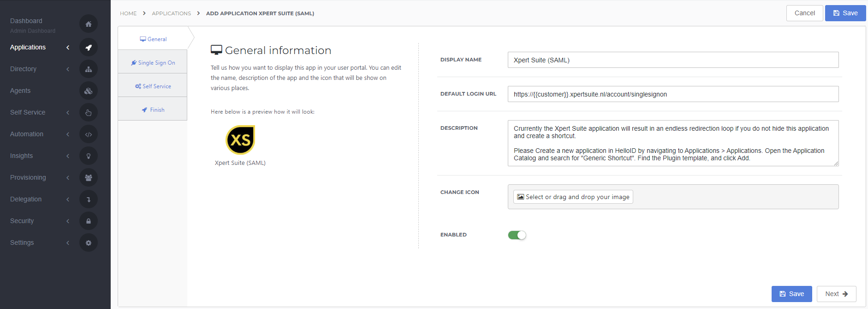
Task: Expand the Directory menu chevron
Action: (68, 69)
